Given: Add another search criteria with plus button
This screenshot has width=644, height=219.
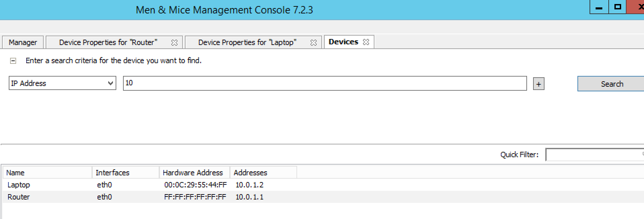Looking at the screenshot, I should [538, 84].
